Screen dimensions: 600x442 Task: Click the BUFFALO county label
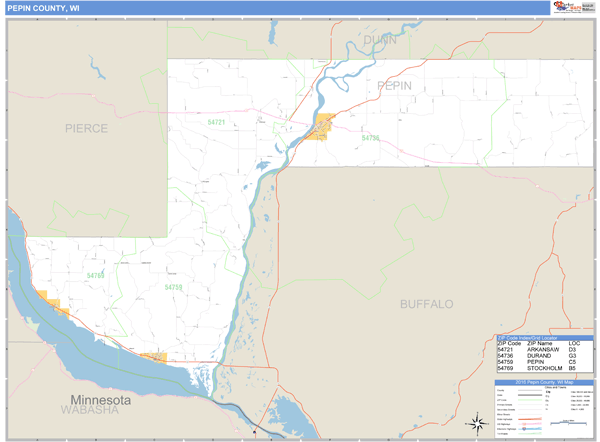427,304
